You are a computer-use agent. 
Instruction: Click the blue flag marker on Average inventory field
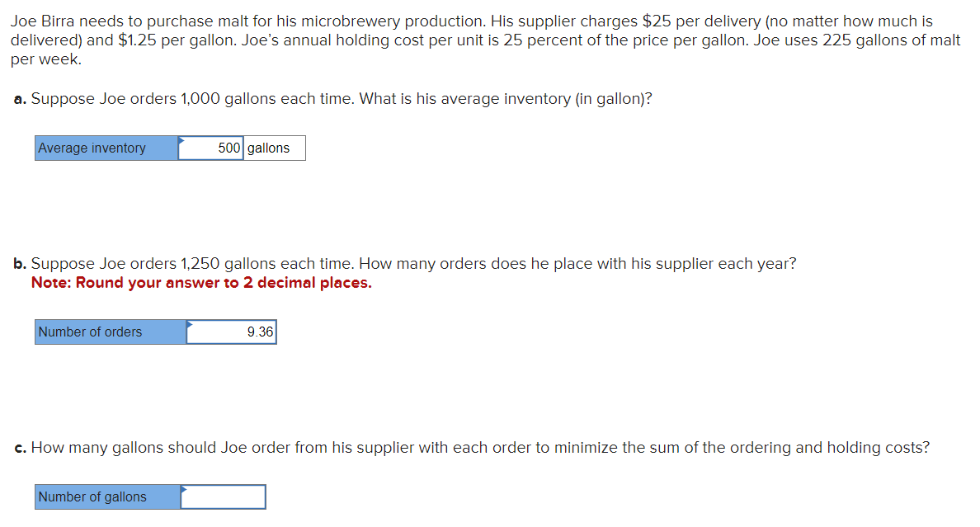click(180, 141)
